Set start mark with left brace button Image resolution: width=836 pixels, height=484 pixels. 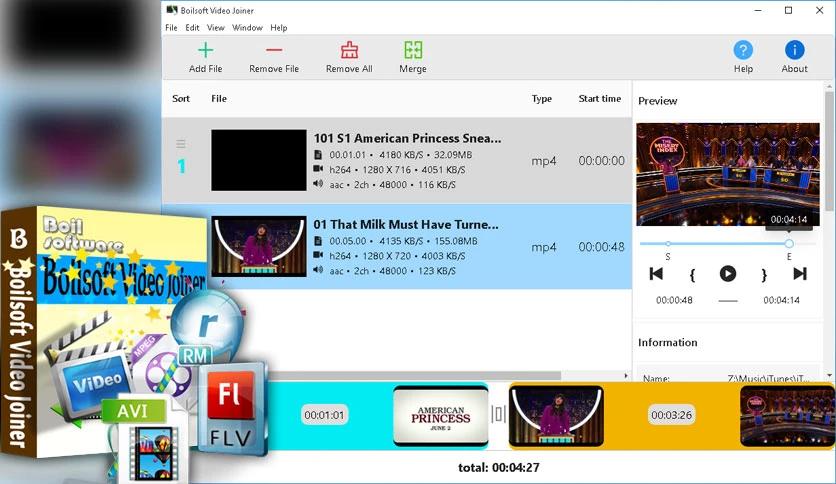point(692,275)
